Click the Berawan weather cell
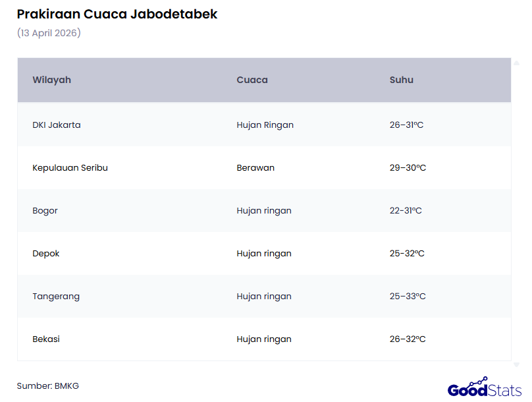The height and width of the screenshot is (402, 532). [x=255, y=167]
